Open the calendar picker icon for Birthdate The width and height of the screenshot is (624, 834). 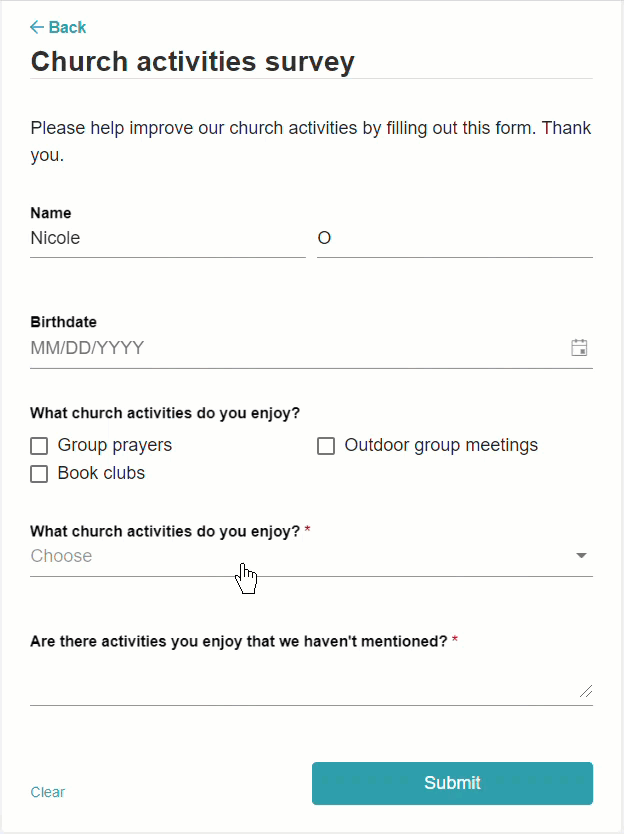tap(579, 347)
